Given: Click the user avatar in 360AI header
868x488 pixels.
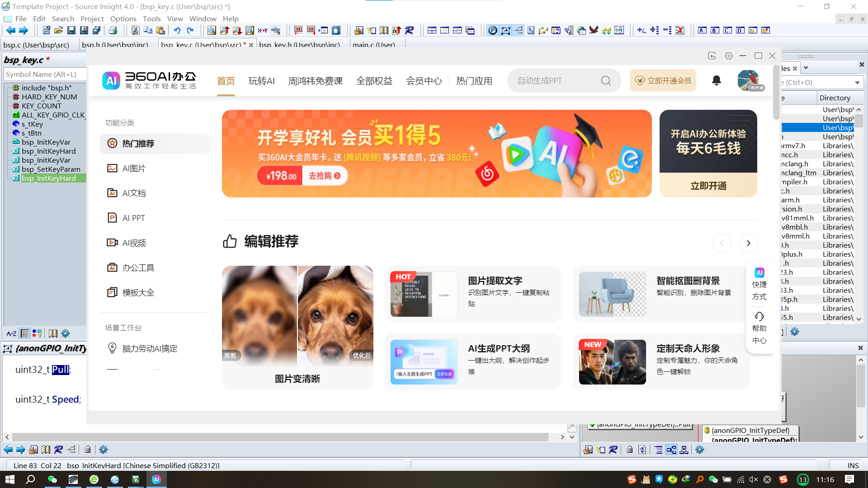Looking at the screenshot, I should (749, 80).
